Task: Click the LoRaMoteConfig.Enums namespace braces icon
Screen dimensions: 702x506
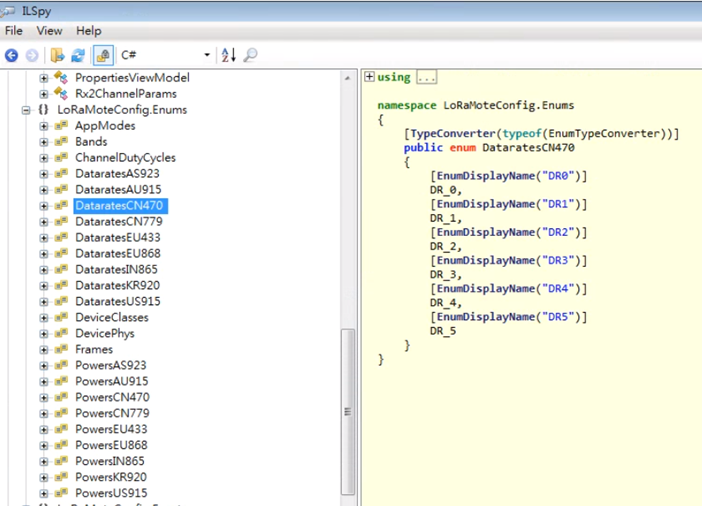Action: (x=43, y=110)
